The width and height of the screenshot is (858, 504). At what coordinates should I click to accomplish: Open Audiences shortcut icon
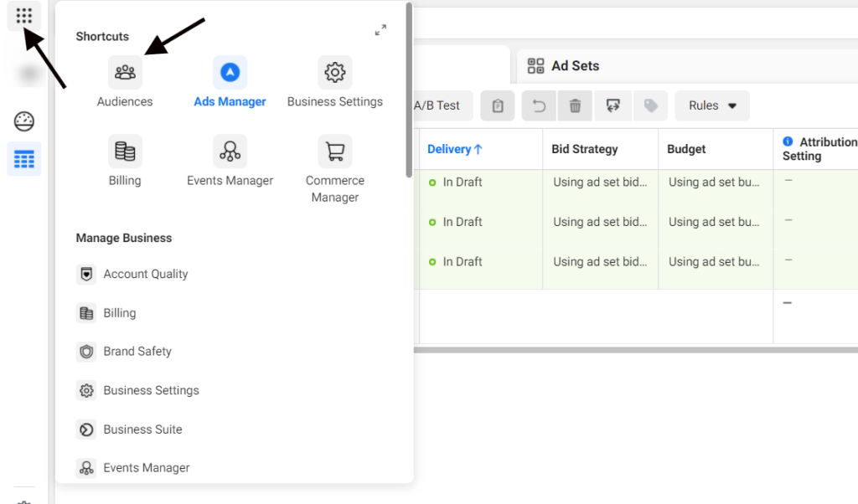(125, 73)
